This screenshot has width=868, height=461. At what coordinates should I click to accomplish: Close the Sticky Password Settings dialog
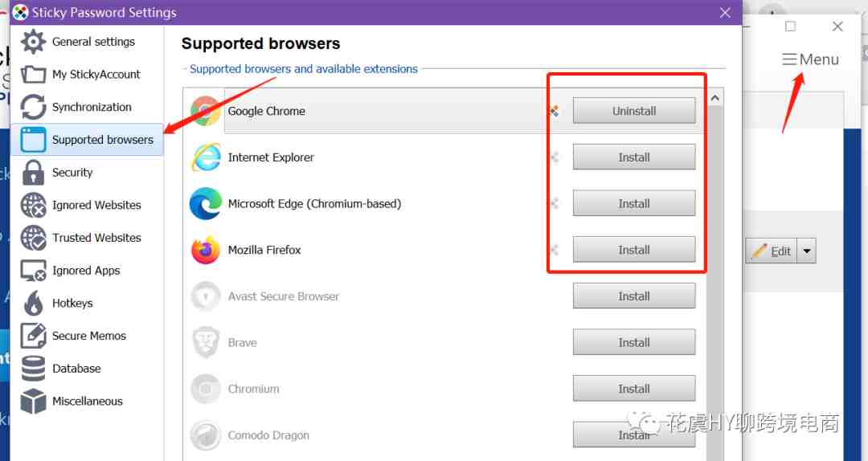click(725, 12)
